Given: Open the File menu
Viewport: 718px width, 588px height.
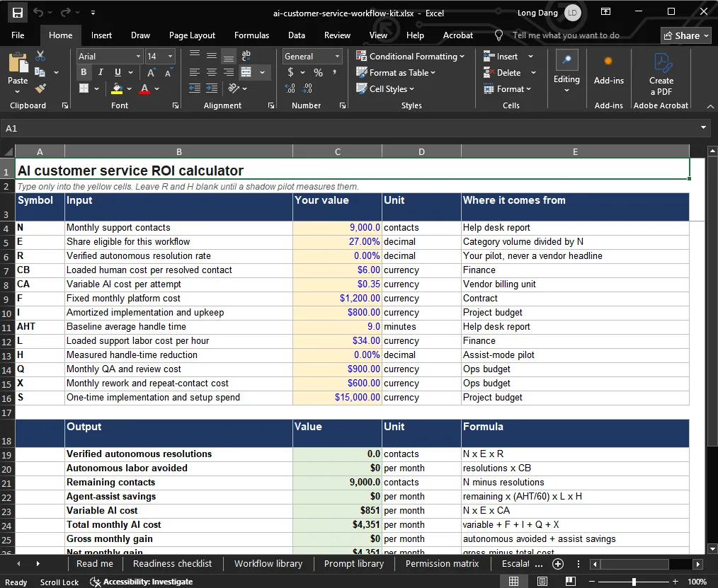Looking at the screenshot, I should (18, 35).
